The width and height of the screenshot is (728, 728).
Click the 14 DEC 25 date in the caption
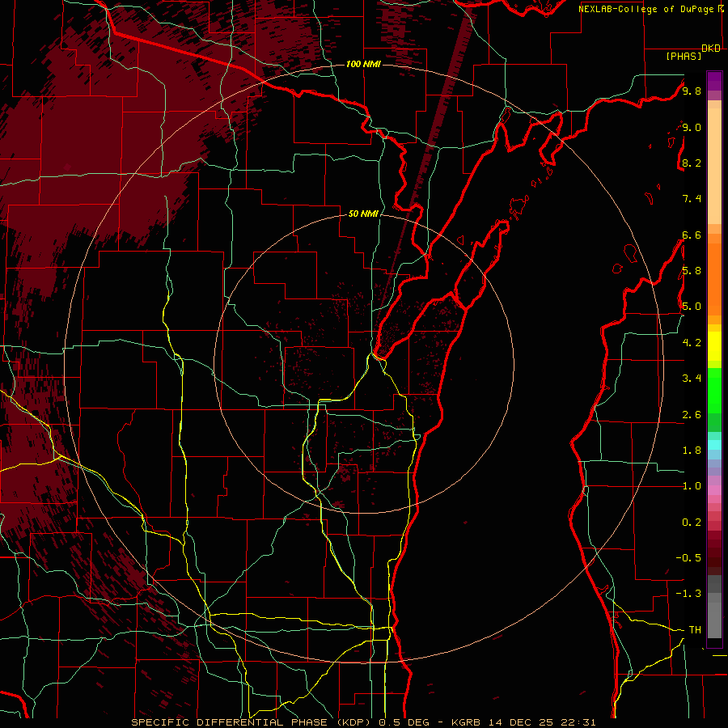tap(522, 722)
